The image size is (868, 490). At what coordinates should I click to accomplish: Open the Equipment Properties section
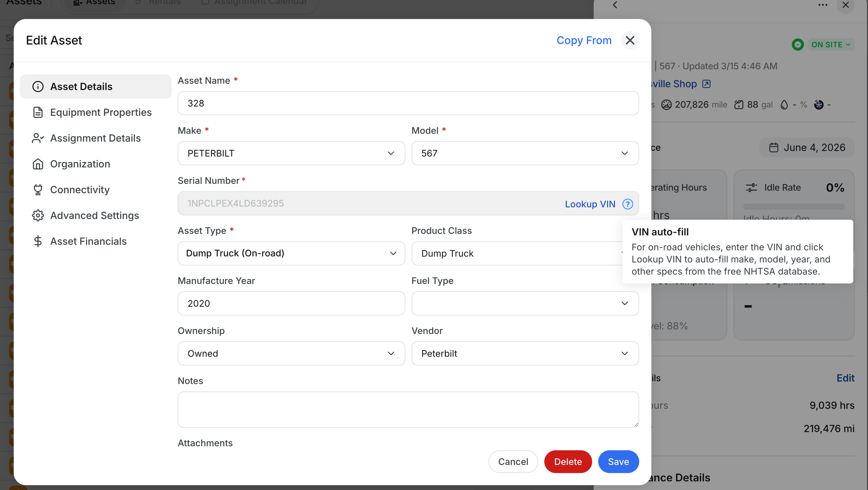click(x=95, y=112)
